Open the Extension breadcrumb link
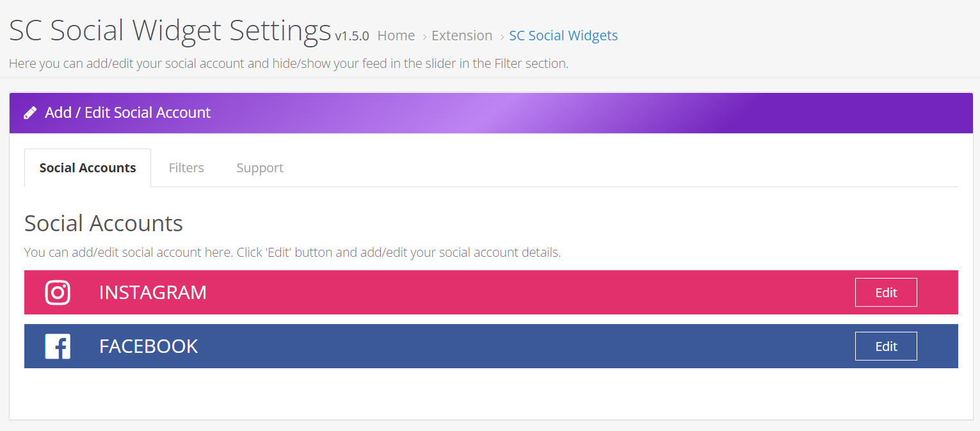Screen dimensions: 980x431 click(462, 36)
